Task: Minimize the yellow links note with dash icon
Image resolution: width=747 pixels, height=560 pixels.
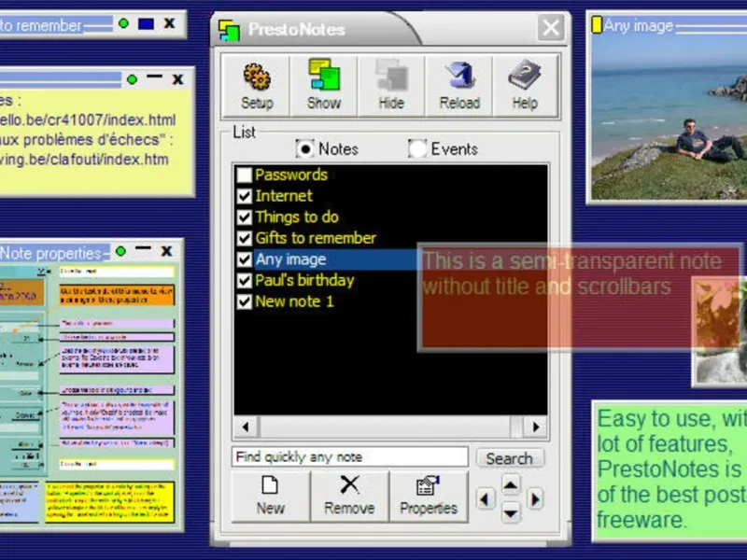Action: pos(154,77)
